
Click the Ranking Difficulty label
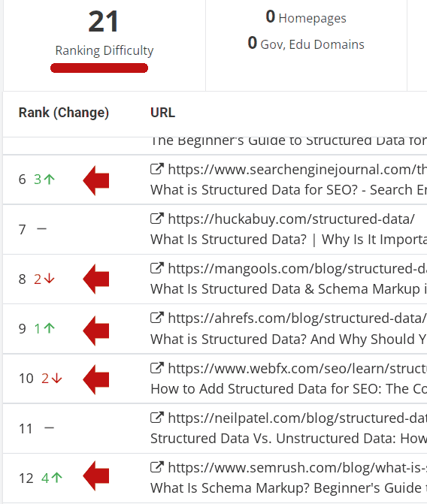point(104,51)
